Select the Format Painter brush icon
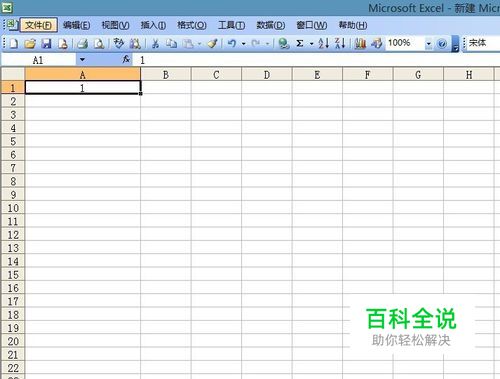 pyautogui.click(x=212, y=43)
